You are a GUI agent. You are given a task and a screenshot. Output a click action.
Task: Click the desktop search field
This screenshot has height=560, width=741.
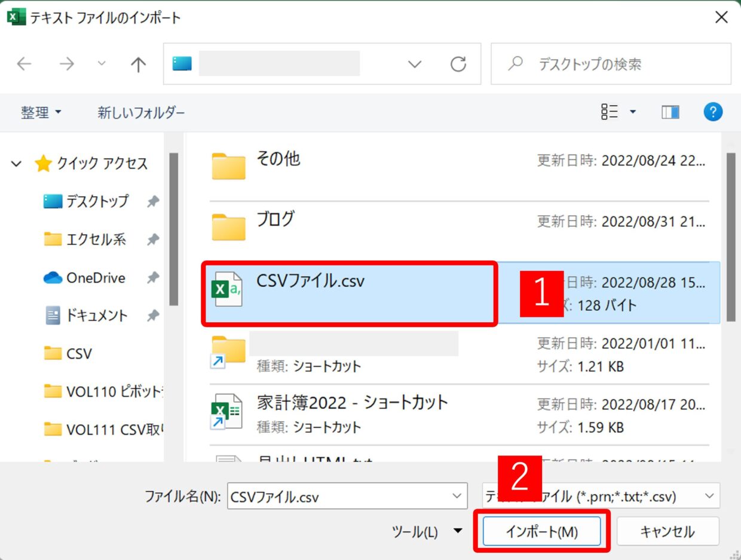[611, 64]
